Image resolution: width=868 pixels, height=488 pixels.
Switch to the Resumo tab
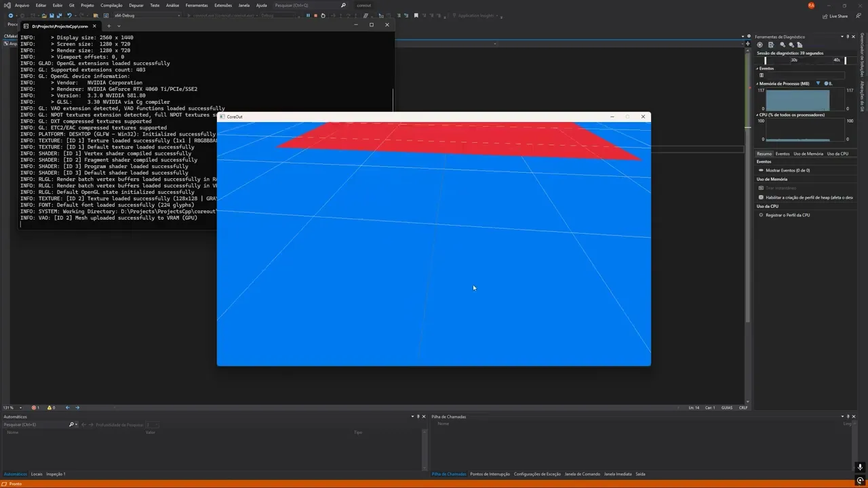click(764, 154)
